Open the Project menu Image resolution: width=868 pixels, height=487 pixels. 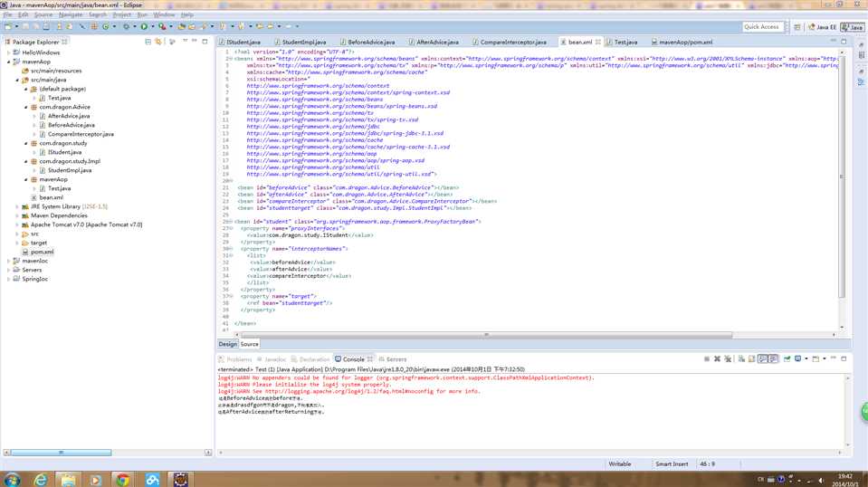pos(122,15)
